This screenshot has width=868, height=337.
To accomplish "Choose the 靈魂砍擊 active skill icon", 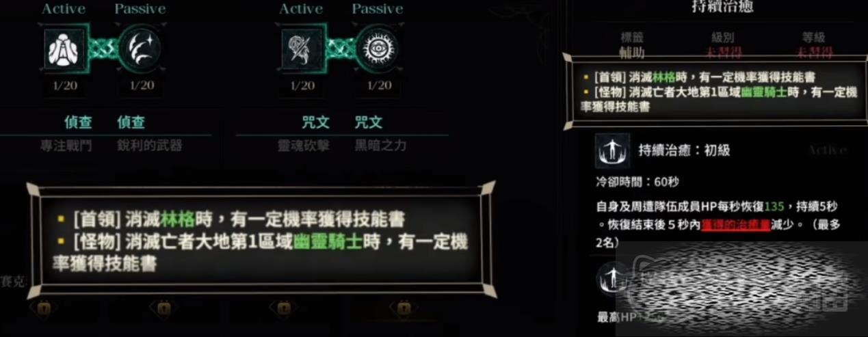I will click(x=302, y=49).
